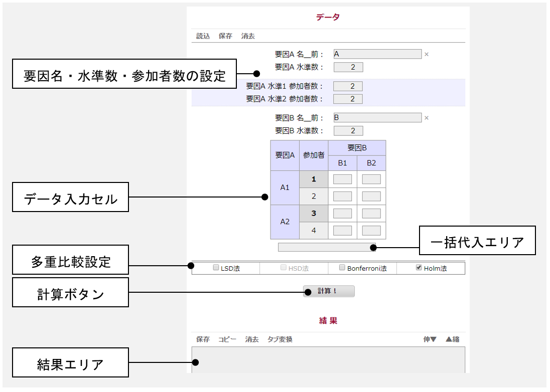
Task: Click タブ変換 in the results toolbar
Action: click(x=280, y=339)
